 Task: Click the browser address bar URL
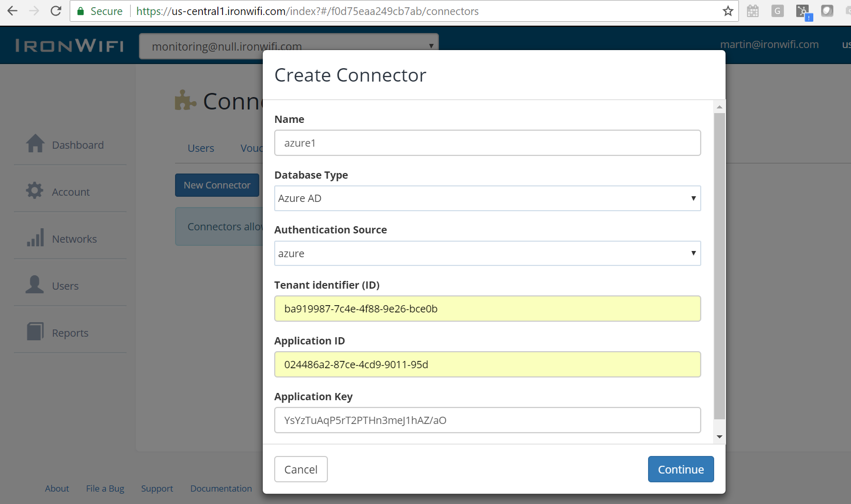coord(307,11)
